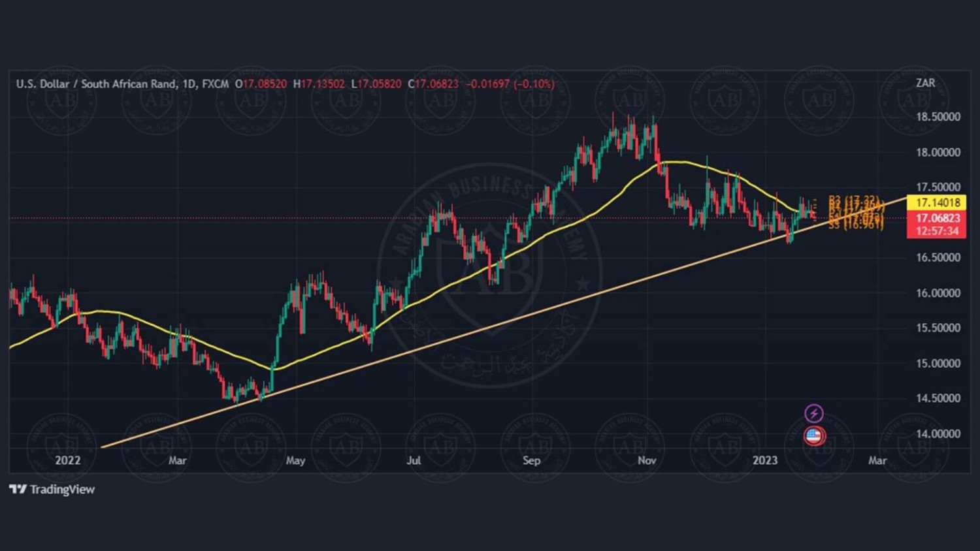Click the 12:57:34 bar countdown timer
This screenshot has width=980, height=551.
point(936,231)
